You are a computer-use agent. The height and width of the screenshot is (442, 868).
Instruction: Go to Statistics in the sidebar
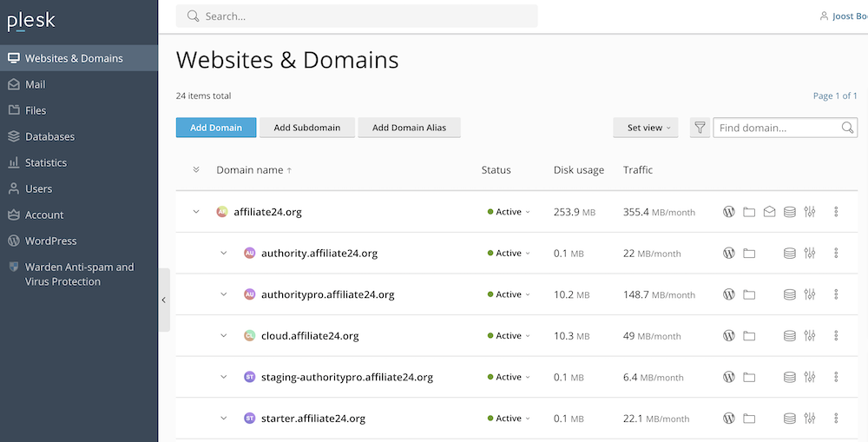coord(46,162)
